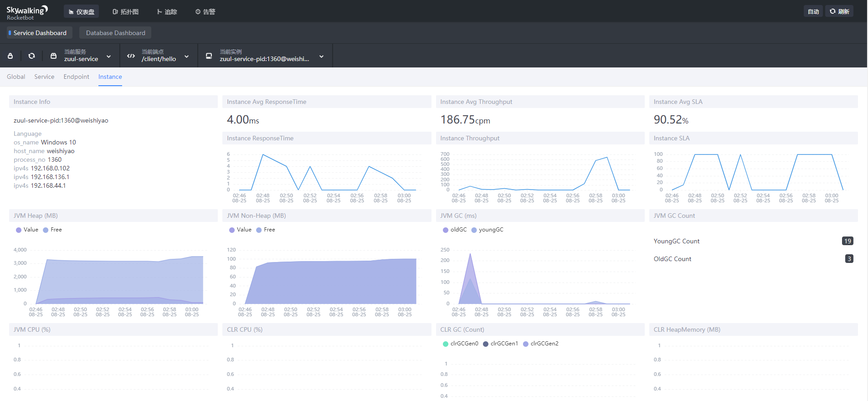Image resolution: width=868 pixels, height=401 pixels.
Task: Toggle youngGC series in JVM GC legend
Action: [x=487, y=230]
